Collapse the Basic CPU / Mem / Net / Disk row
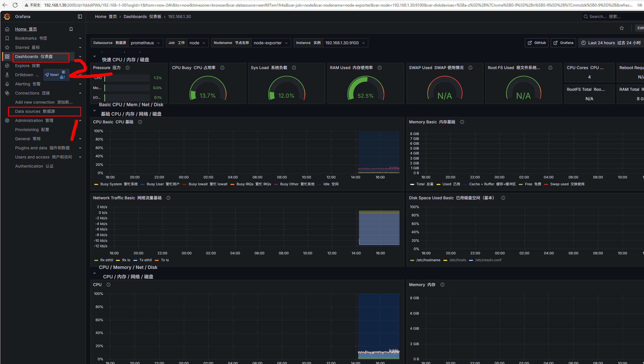The height and width of the screenshot is (364, 644). pyautogui.click(x=94, y=110)
